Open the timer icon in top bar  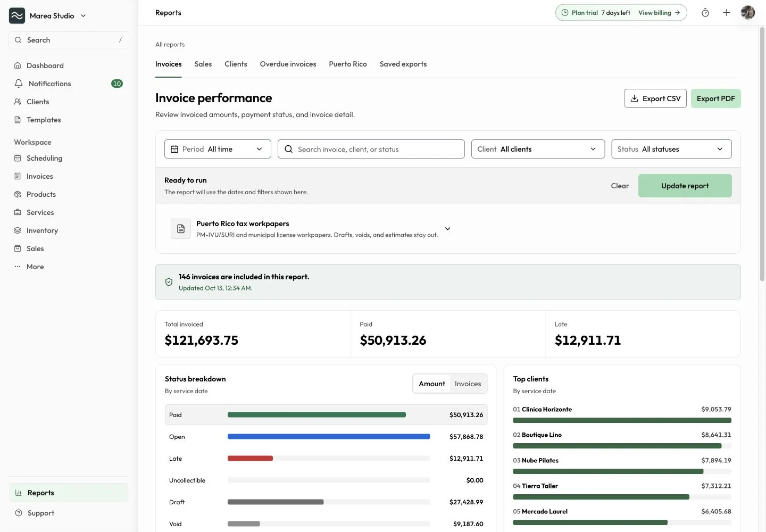[x=705, y=13]
